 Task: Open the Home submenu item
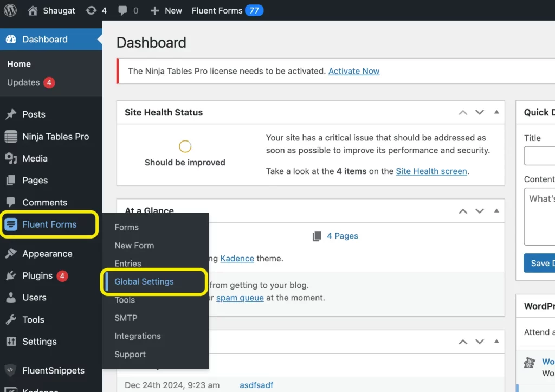19,64
